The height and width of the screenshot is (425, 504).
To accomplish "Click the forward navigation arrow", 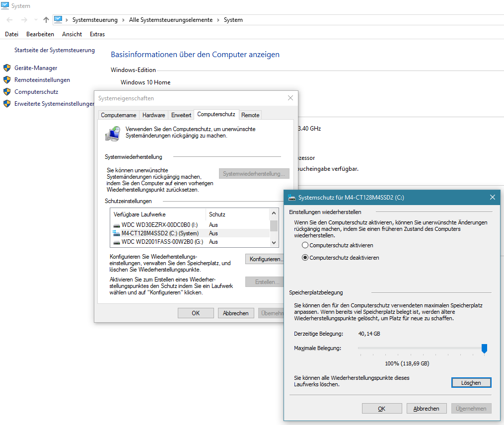I will pos(24,20).
